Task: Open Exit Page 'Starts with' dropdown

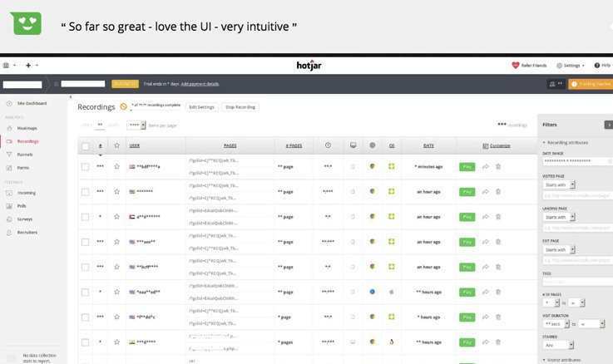Action: click(x=559, y=249)
